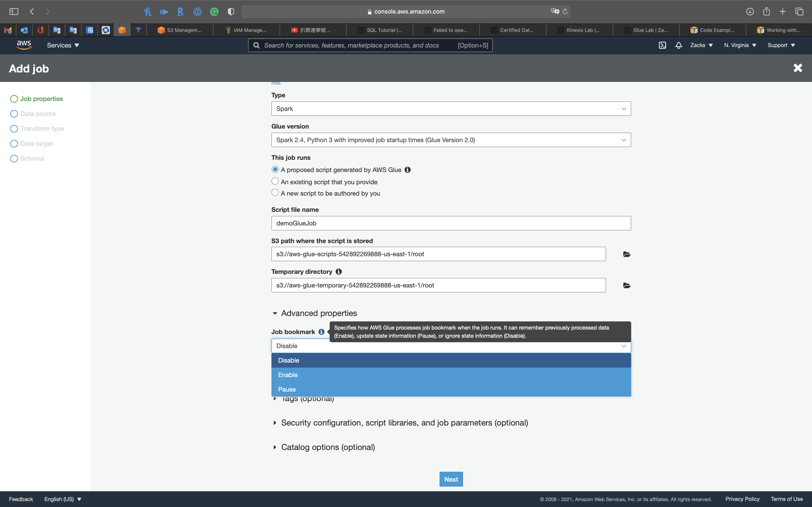Click the Script file name field
This screenshot has height=507, width=812.
point(451,223)
